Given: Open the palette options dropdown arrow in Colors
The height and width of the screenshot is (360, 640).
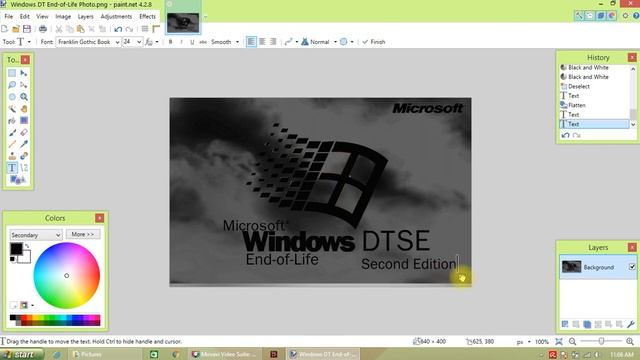Looking at the screenshot, I should (32, 305).
